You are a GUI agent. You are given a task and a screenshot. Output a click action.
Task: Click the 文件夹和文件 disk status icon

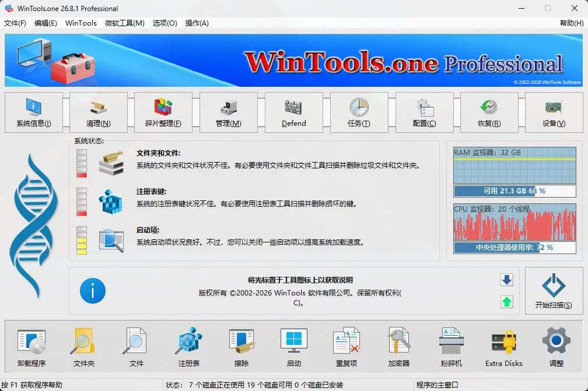pyautogui.click(x=111, y=163)
